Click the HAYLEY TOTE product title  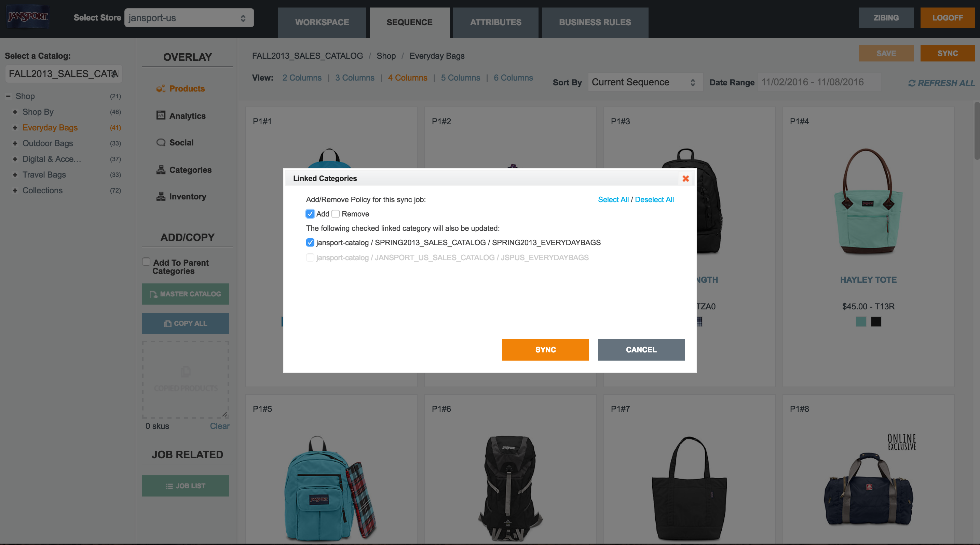(868, 280)
